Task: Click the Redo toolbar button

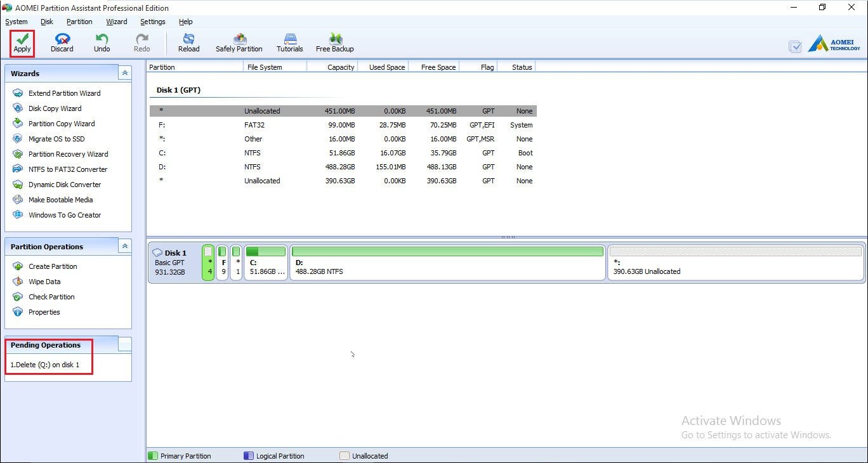Action: pos(142,43)
